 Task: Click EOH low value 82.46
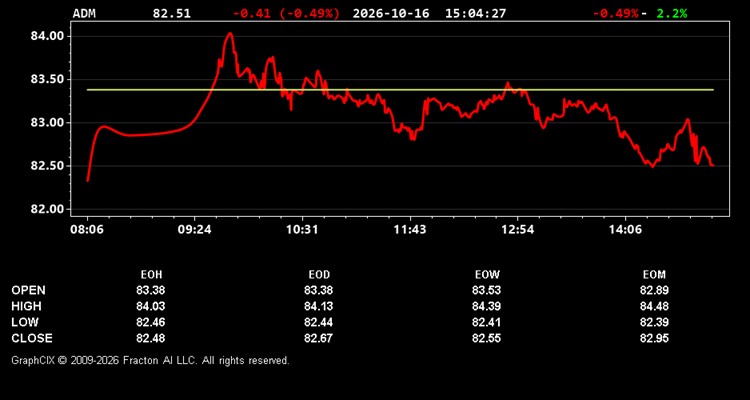[151, 322]
